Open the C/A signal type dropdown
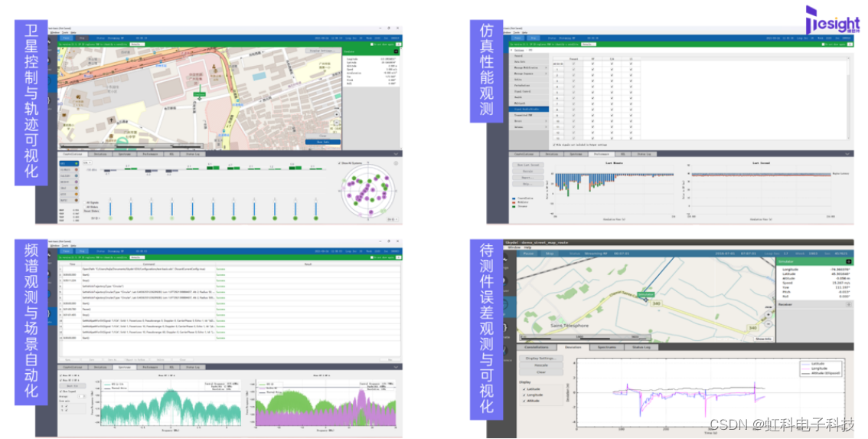 pyautogui.click(x=87, y=162)
